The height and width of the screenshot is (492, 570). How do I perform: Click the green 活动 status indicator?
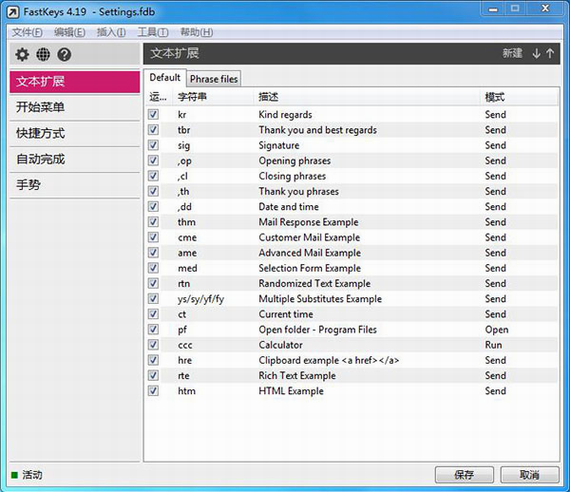click(x=15, y=475)
